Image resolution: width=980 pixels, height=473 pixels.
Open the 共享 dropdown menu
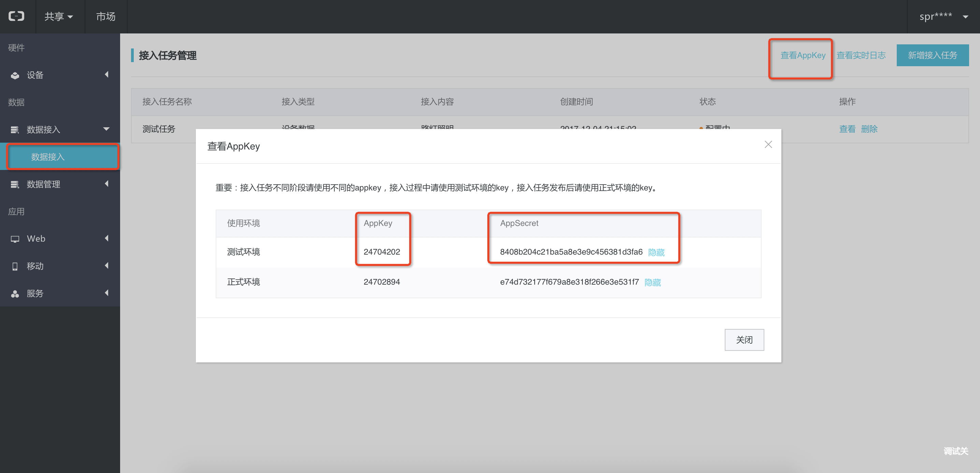coord(59,16)
